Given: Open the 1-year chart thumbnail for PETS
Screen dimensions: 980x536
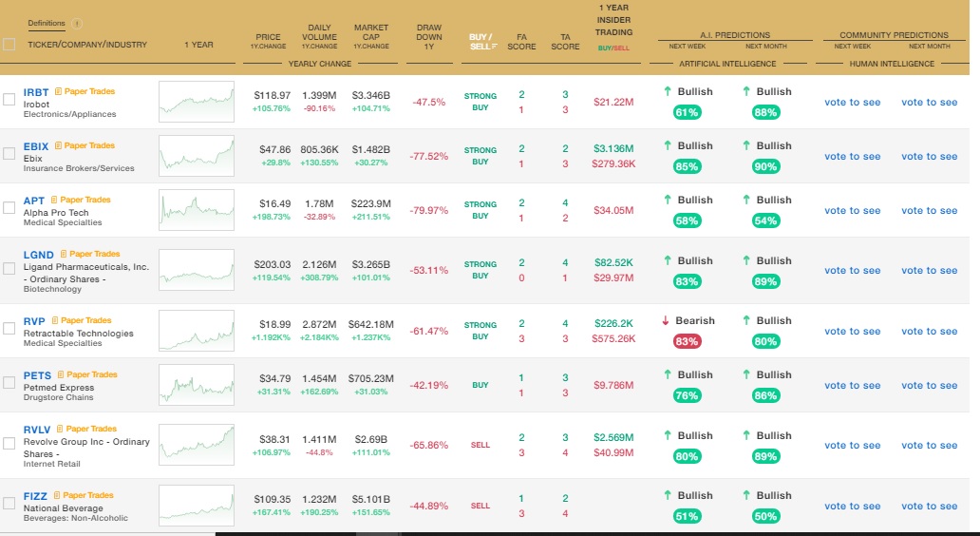Looking at the screenshot, I should point(197,385).
